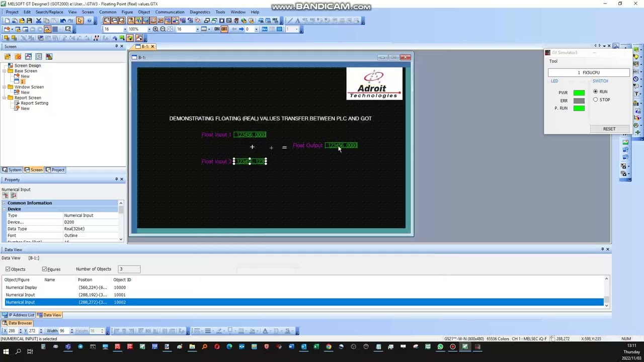
Task: Click the Windows taskbar search icon
Action: point(18,351)
